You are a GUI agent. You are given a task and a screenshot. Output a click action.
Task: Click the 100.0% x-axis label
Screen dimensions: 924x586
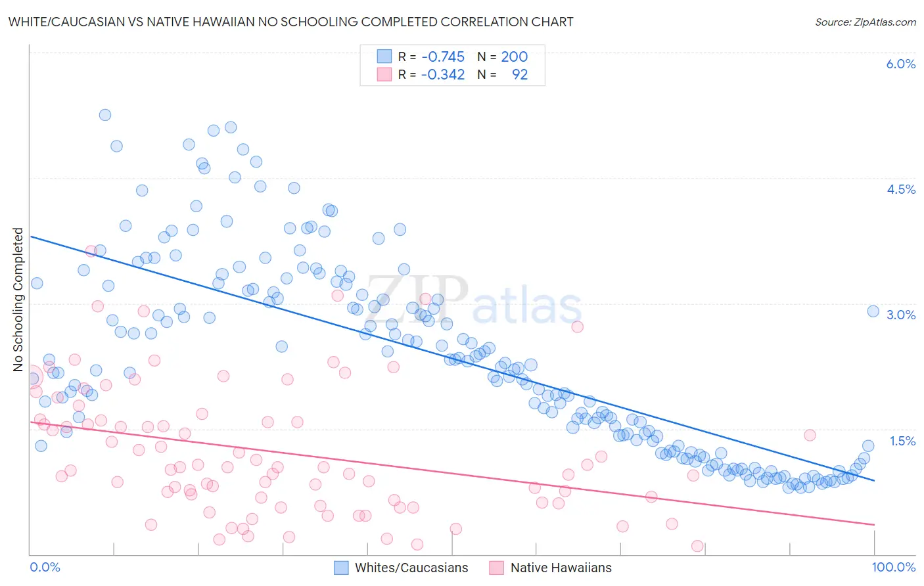894,567
